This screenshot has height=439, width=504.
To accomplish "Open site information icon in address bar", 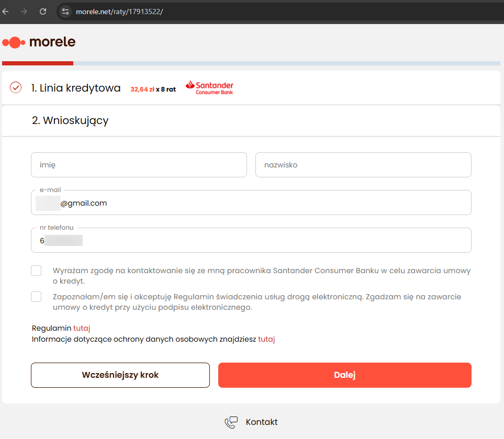I will click(65, 12).
